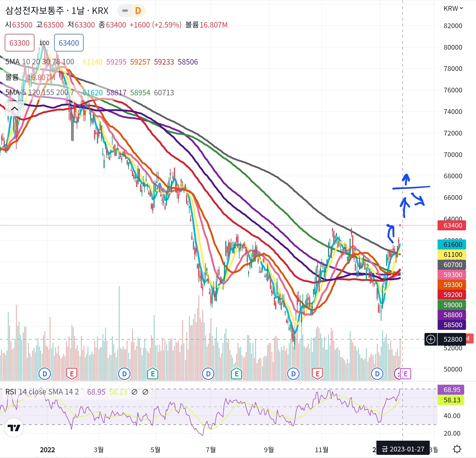
Task: Click the red earnings E marker near November 2022
Action: (318, 374)
